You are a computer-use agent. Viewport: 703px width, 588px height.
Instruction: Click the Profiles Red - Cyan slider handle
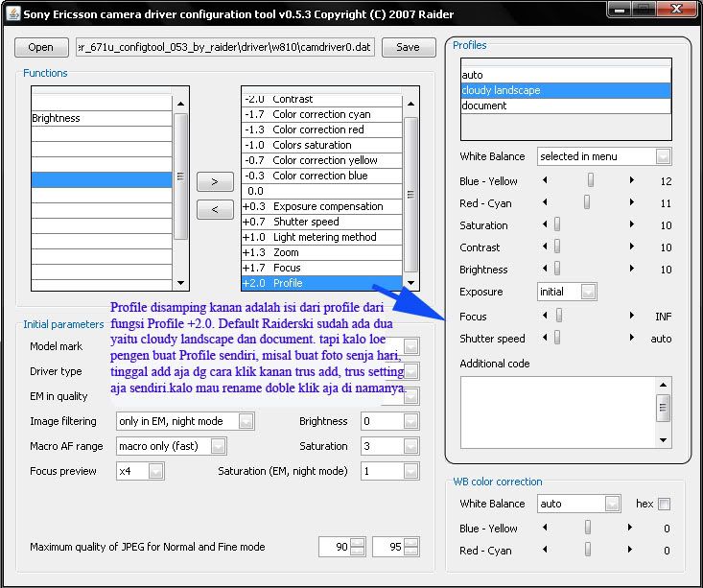pyautogui.click(x=586, y=202)
